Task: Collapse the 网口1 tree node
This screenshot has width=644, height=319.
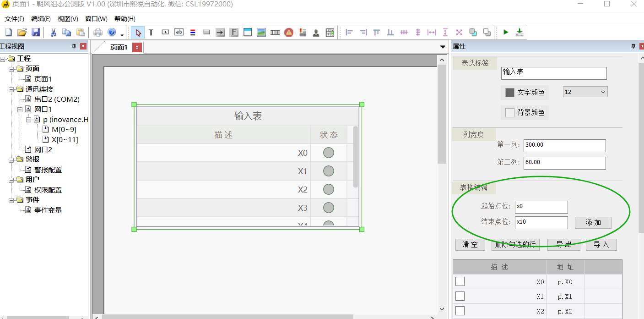Action: [20, 110]
